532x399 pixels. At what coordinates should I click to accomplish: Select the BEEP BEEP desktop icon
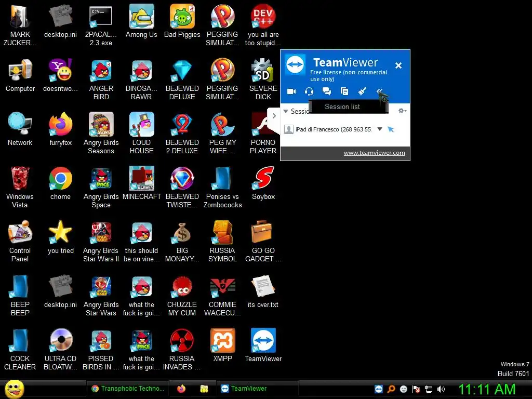point(20,295)
